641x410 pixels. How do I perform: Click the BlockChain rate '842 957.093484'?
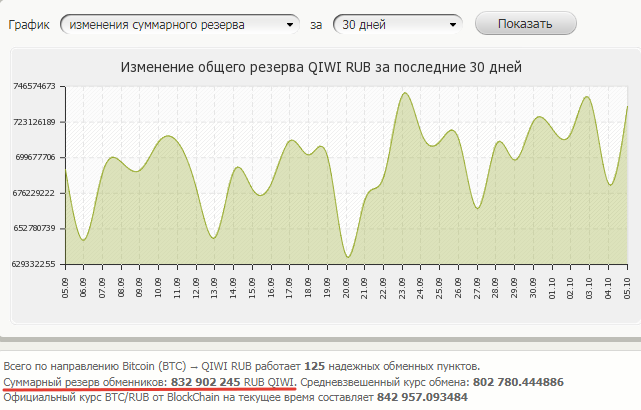[x=422, y=397]
